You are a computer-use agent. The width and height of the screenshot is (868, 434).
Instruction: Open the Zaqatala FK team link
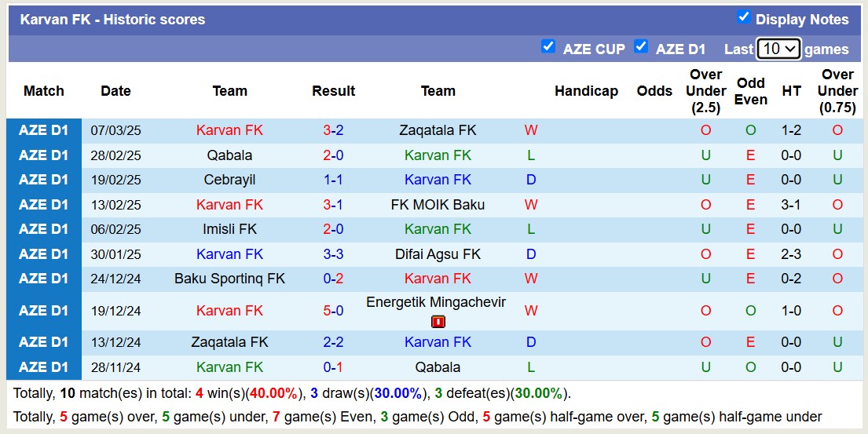pyautogui.click(x=438, y=130)
